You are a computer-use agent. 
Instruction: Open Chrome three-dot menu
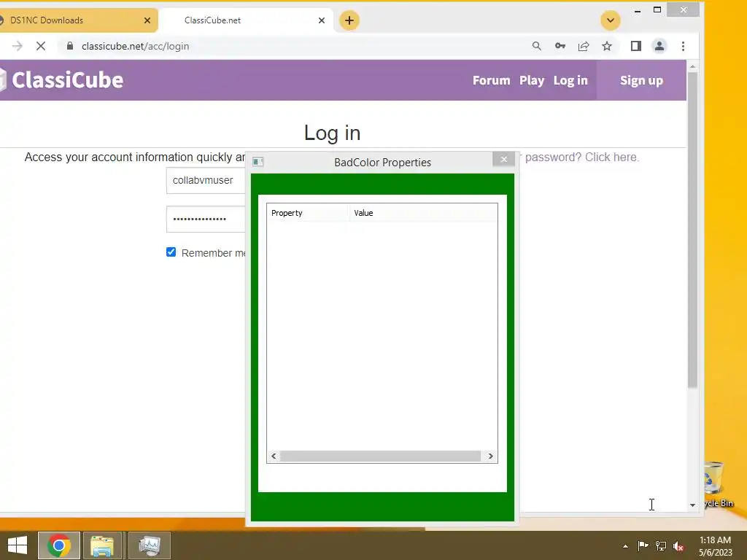(683, 46)
